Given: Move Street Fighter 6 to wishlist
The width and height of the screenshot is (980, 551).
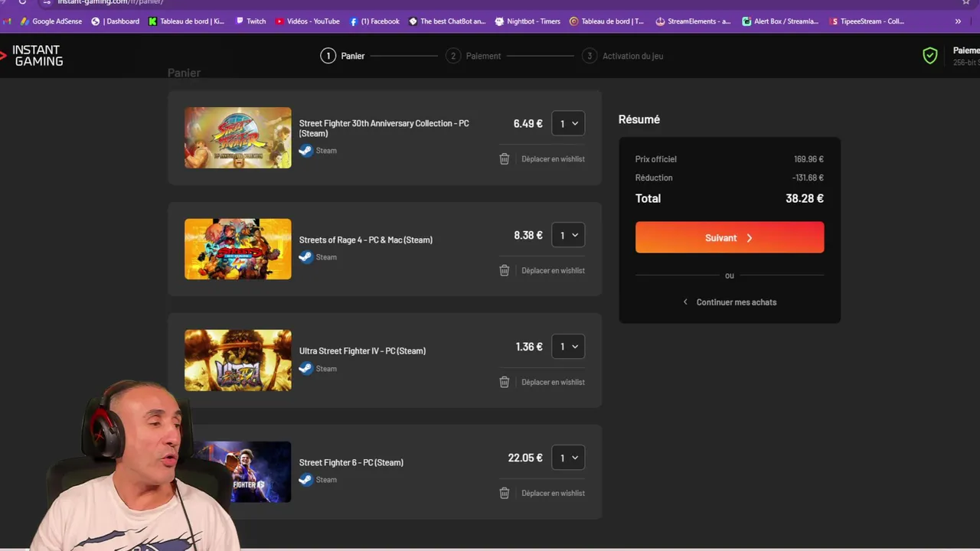Looking at the screenshot, I should click(x=553, y=493).
